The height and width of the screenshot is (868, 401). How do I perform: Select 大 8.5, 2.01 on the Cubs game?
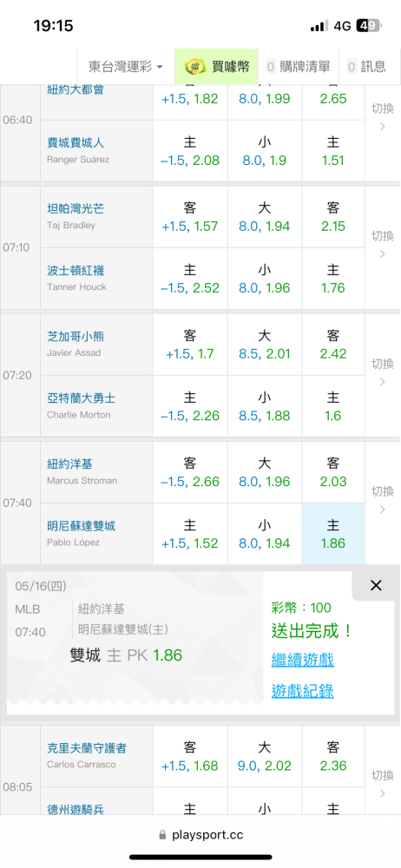(x=264, y=345)
